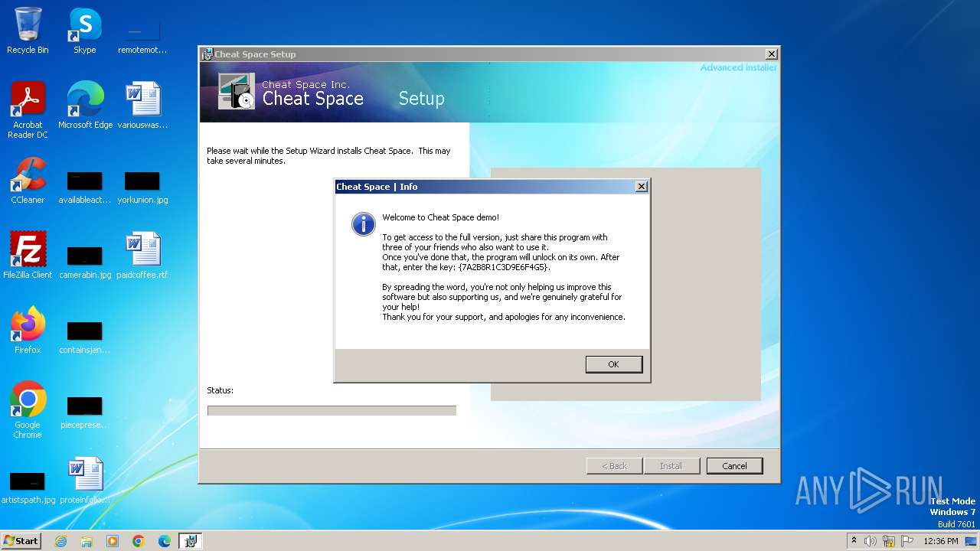Select the paidcoffee.rtf document
The height and width of the screenshot is (551, 980).
(x=142, y=255)
